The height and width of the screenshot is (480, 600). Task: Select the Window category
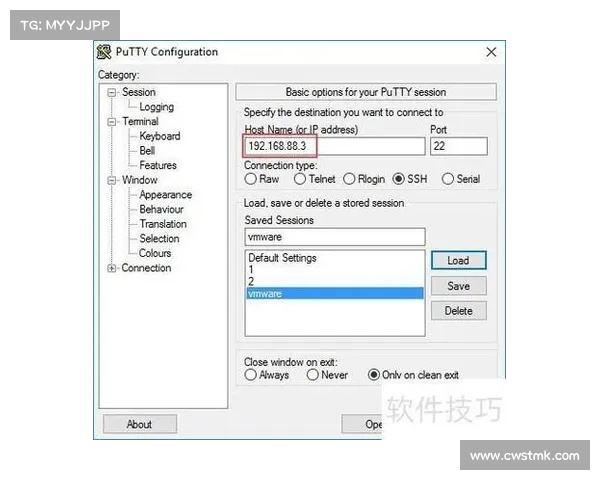coord(140,180)
